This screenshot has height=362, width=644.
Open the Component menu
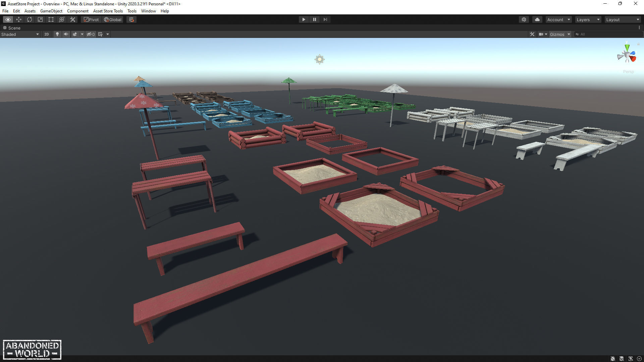coord(78,11)
